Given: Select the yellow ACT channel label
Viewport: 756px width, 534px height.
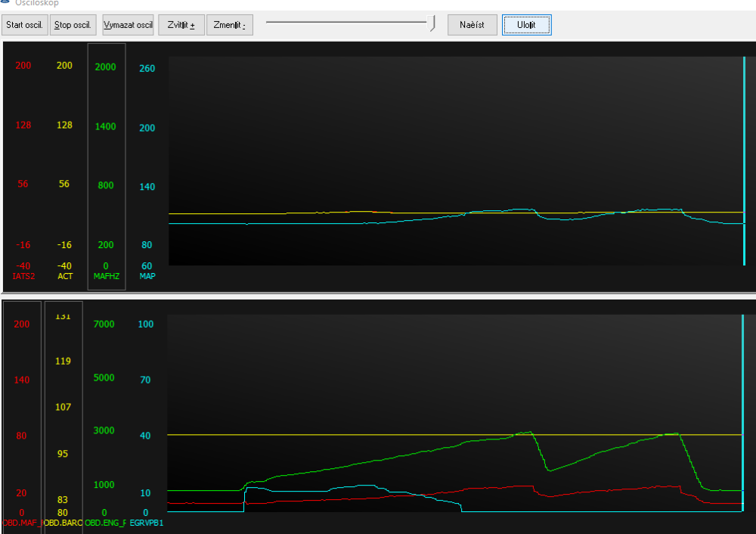Looking at the screenshot, I should [65, 277].
